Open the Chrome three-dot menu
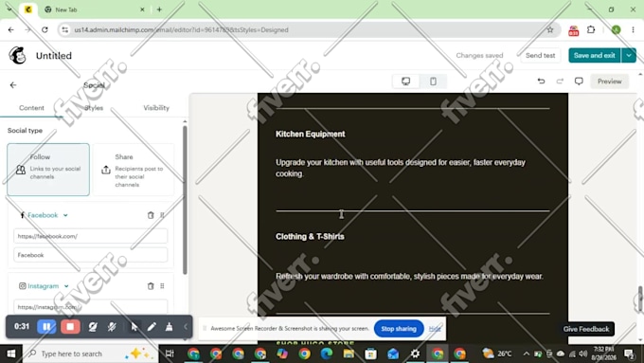The height and width of the screenshot is (363, 644). pos(633,30)
